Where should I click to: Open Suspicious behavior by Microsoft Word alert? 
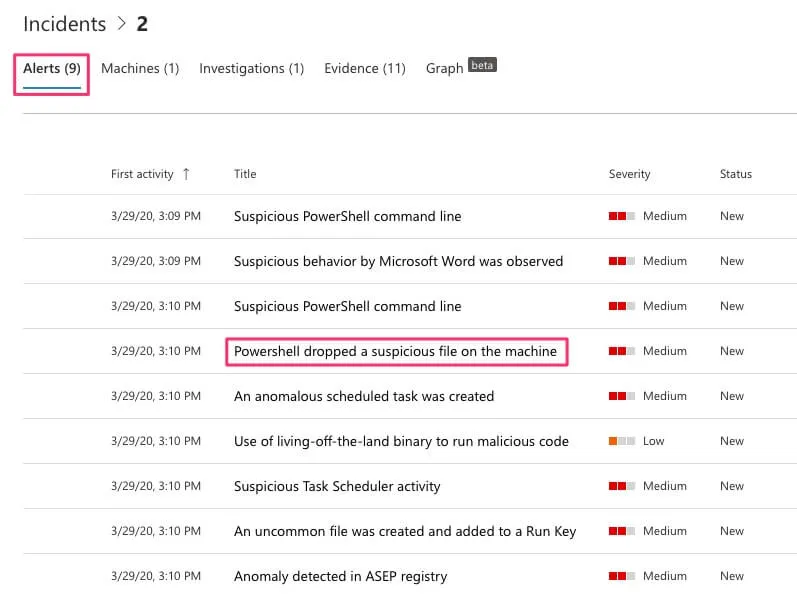coord(398,261)
